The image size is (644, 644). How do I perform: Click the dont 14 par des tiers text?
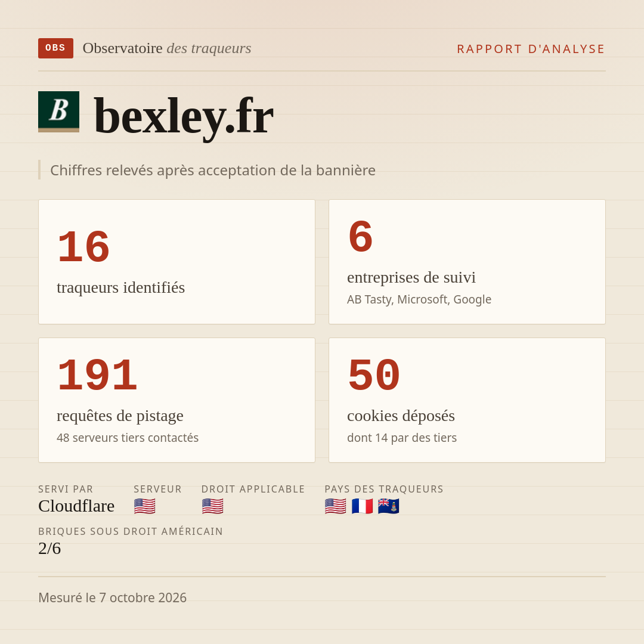(x=402, y=438)
